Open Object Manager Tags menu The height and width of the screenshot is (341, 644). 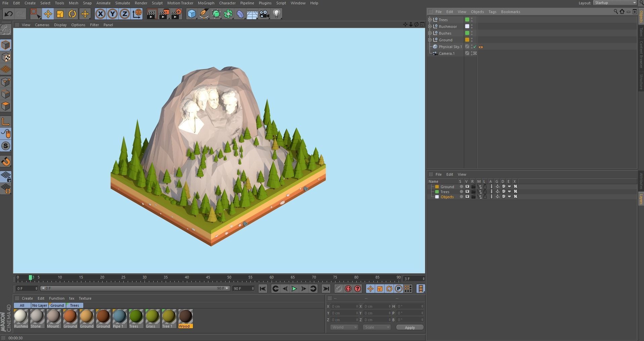pyautogui.click(x=492, y=12)
